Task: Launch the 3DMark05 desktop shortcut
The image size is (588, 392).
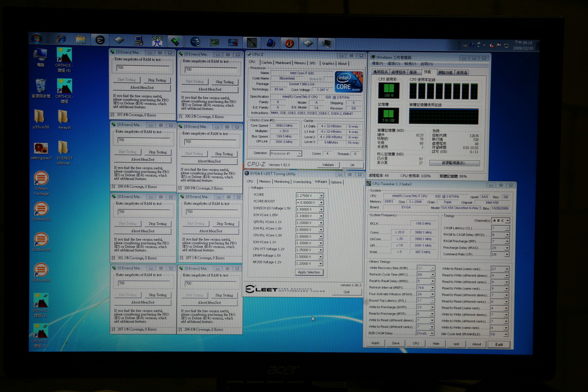Action: coord(41,242)
